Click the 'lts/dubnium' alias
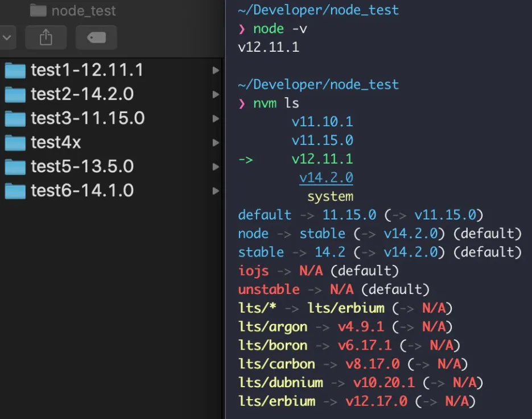 click(x=281, y=383)
